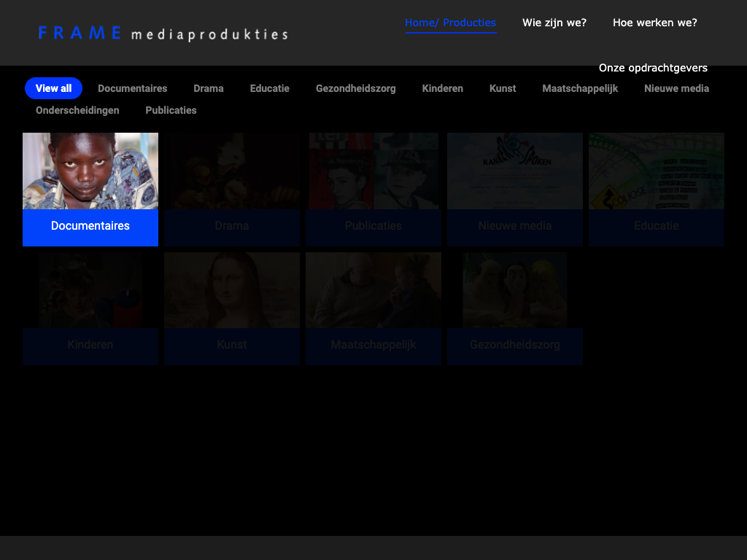This screenshot has height=560, width=747.
Task: Filter productions by Drama
Action: (208, 88)
